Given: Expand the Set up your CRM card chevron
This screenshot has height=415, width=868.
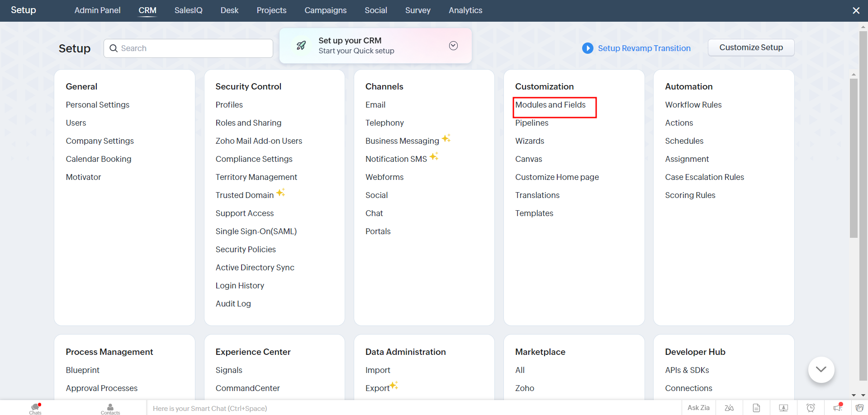Looking at the screenshot, I should click(453, 46).
